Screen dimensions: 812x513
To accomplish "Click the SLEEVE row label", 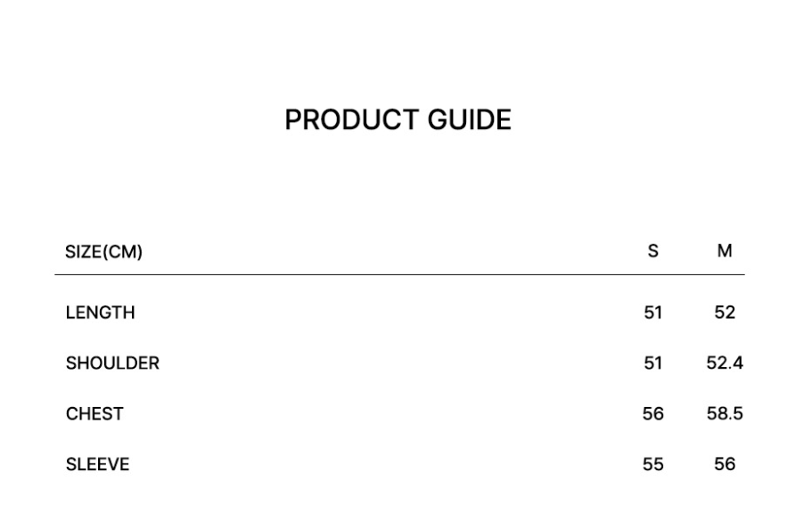I will (97, 465).
